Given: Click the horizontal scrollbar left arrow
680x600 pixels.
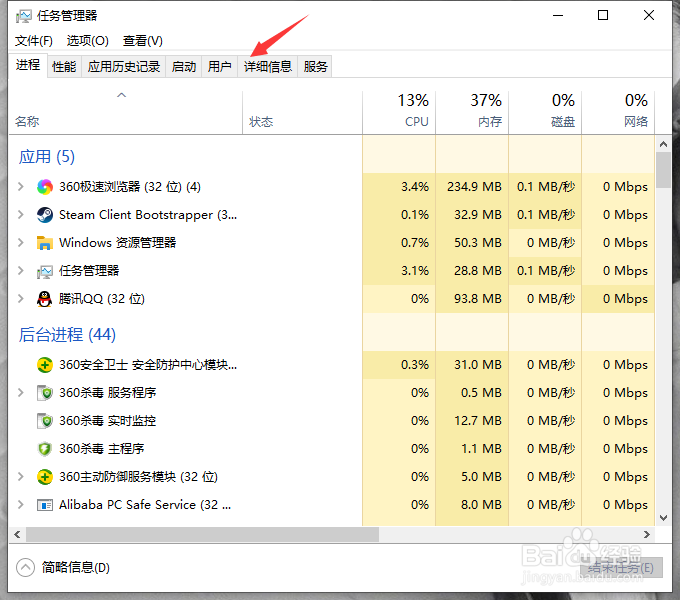Looking at the screenshot, I should coord(17,535).
